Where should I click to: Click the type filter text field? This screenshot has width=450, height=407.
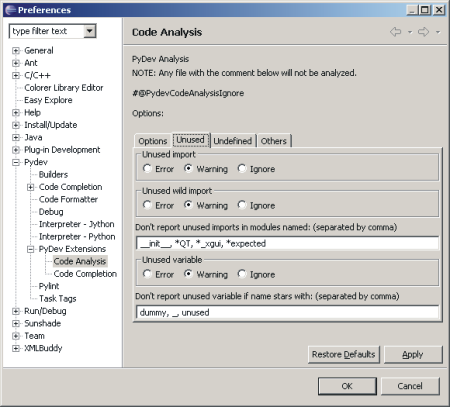click(47, 31)
